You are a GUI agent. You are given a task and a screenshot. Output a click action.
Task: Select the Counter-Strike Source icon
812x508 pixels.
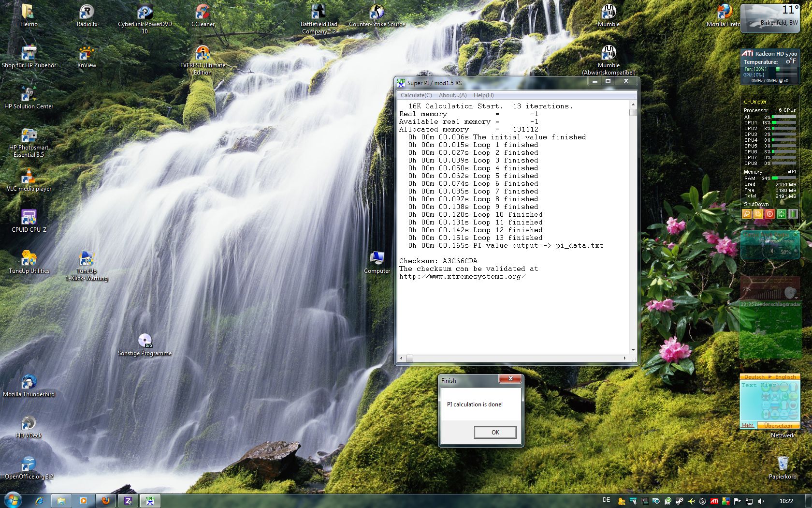(377, 13)
